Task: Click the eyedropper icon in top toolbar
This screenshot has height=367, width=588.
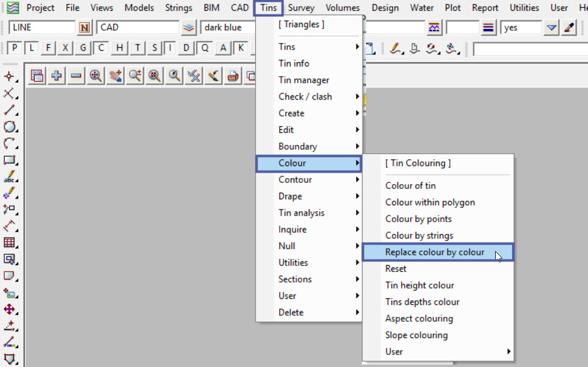Action: [569, 27]
